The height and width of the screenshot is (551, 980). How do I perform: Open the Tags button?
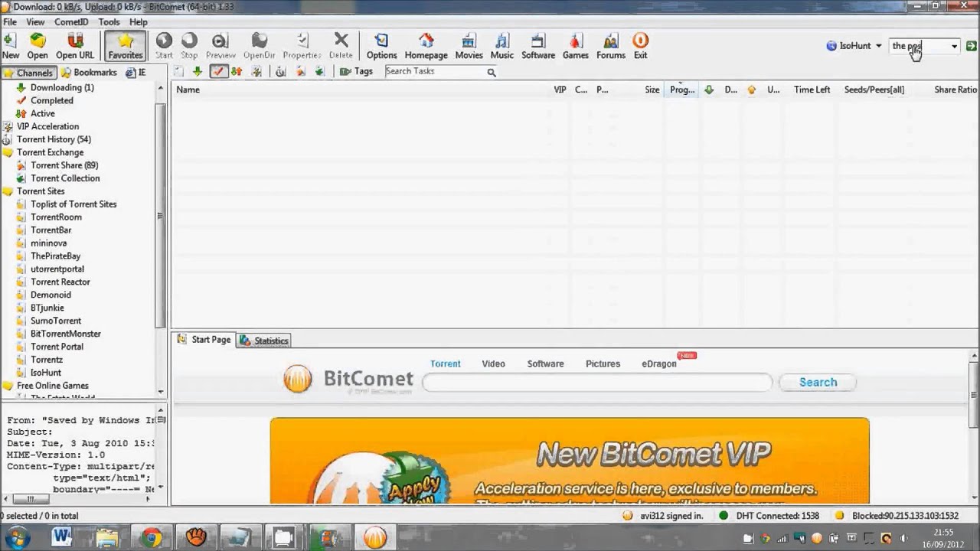[356, 71]
